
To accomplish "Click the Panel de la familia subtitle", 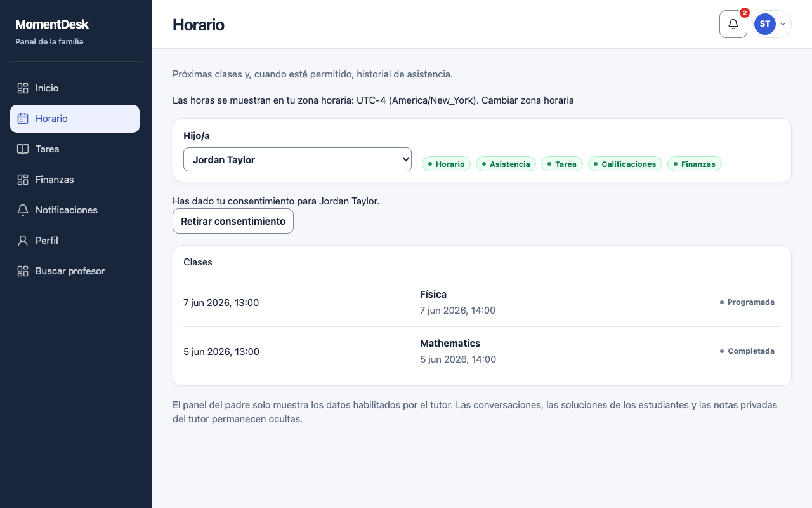I will coord(49,42).
